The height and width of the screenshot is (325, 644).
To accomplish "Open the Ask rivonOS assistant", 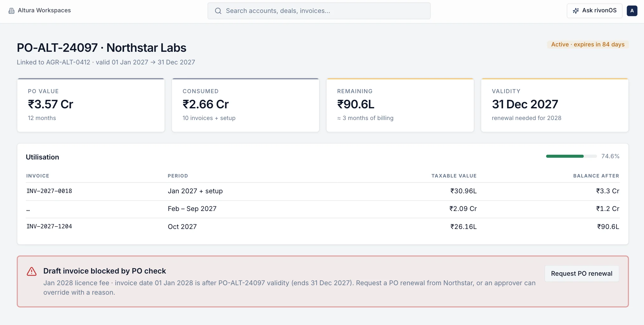I will click(594, 11).
